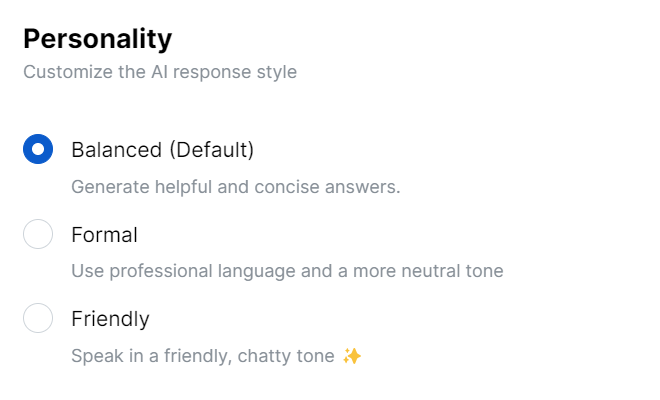Click the word Balanced in the first option
The width and height of the screenshot is (660, 400).
coord(117,150)
